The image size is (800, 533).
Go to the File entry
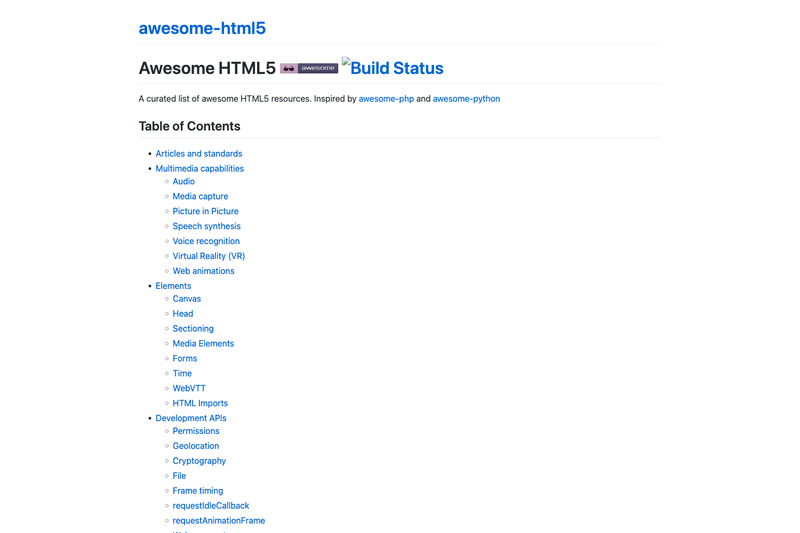point(179,476)
